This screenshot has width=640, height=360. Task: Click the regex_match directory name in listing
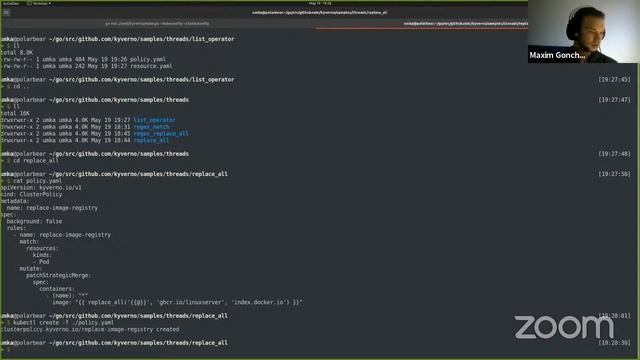[x=151, y=127]
